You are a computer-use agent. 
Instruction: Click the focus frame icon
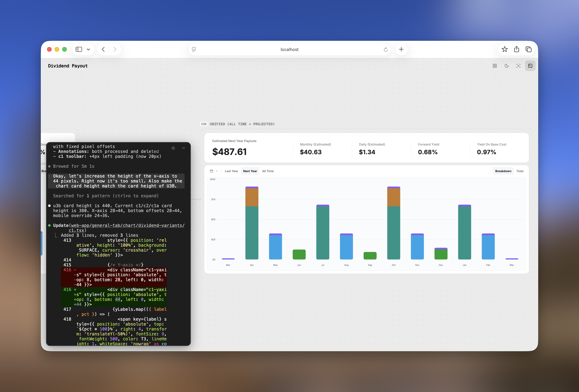tap(518, 66)
